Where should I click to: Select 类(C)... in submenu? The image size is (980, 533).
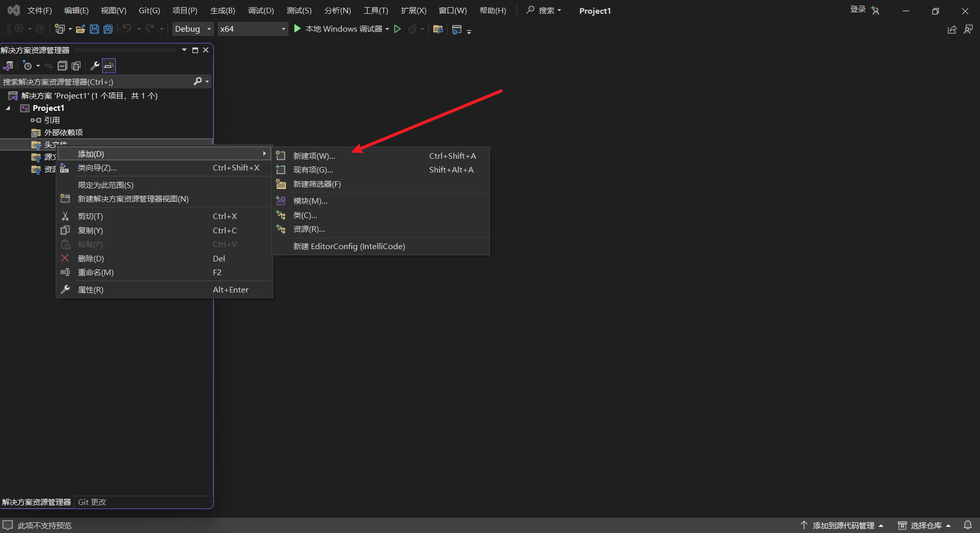coord(381,215)
